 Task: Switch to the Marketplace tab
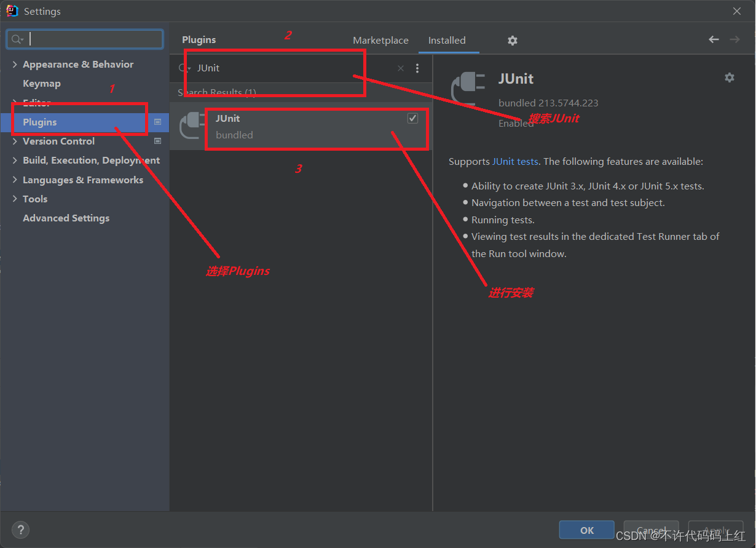380,40
